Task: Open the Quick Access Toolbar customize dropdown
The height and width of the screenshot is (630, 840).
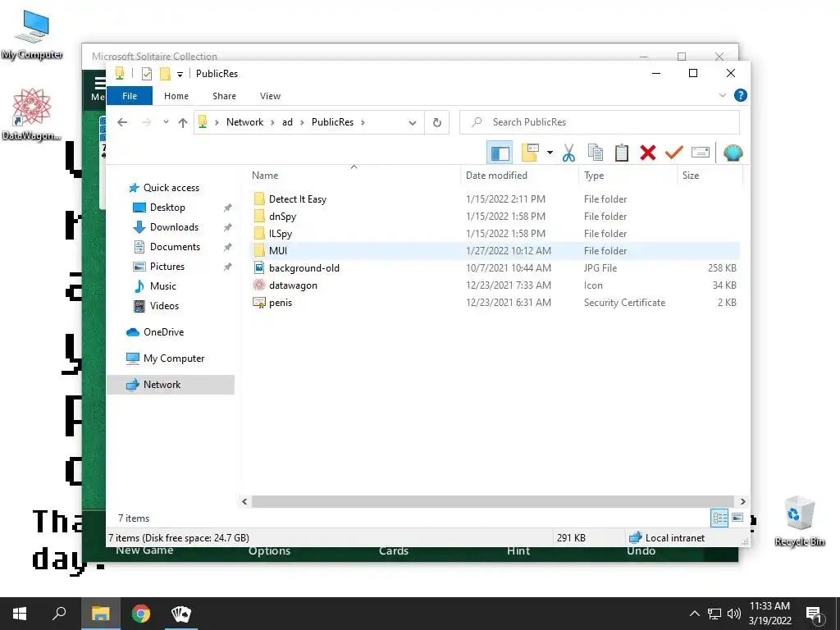Action: pyautogui.click(x=180, y=75)
